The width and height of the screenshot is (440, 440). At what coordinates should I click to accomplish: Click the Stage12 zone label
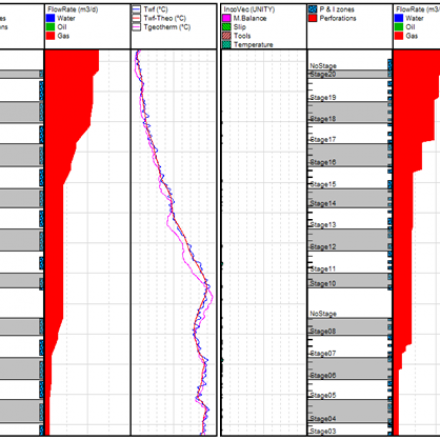[323, 247]
